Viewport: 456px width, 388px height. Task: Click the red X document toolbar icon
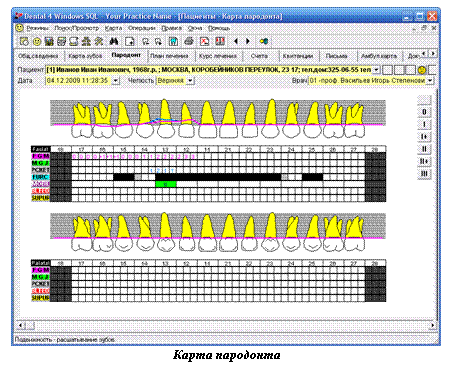[204, 41]
